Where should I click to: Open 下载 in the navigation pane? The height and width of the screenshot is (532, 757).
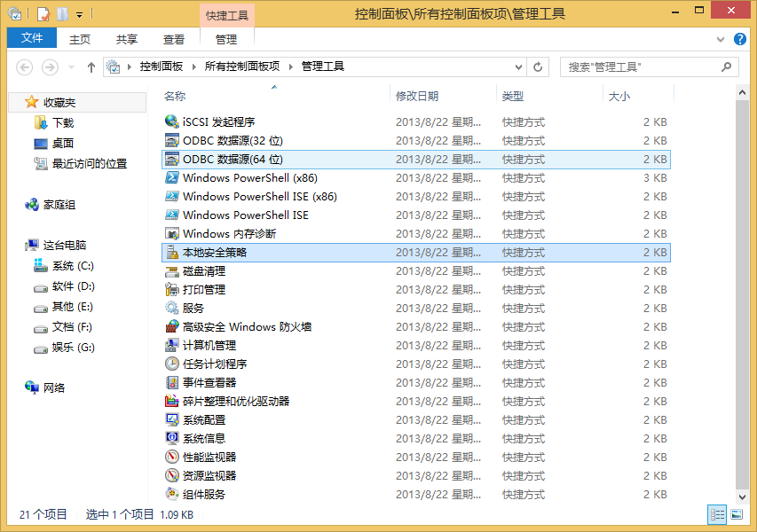point(63,123)
